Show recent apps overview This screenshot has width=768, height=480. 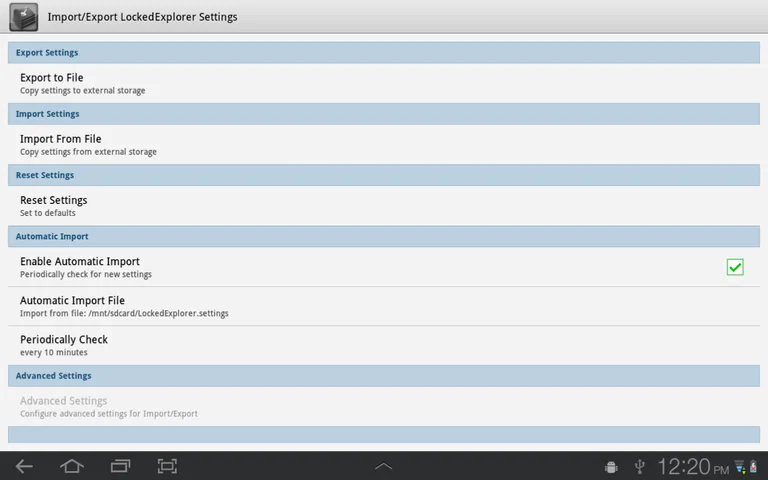[x=120, y=466]
